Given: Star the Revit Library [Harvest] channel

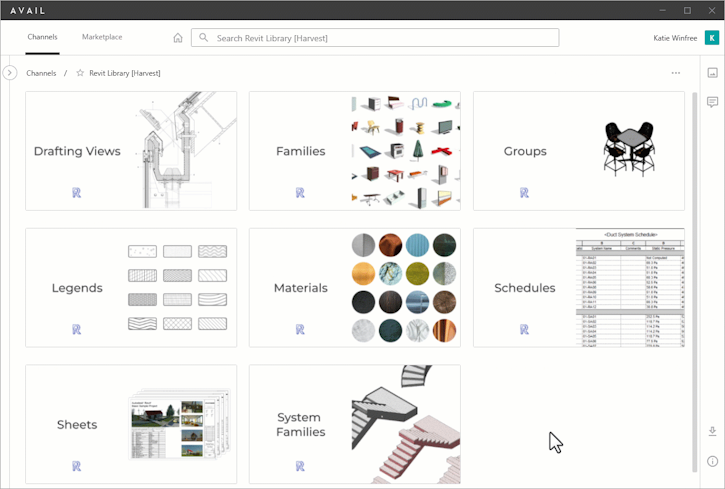Looking at the screenshot, I should [80, 73].
